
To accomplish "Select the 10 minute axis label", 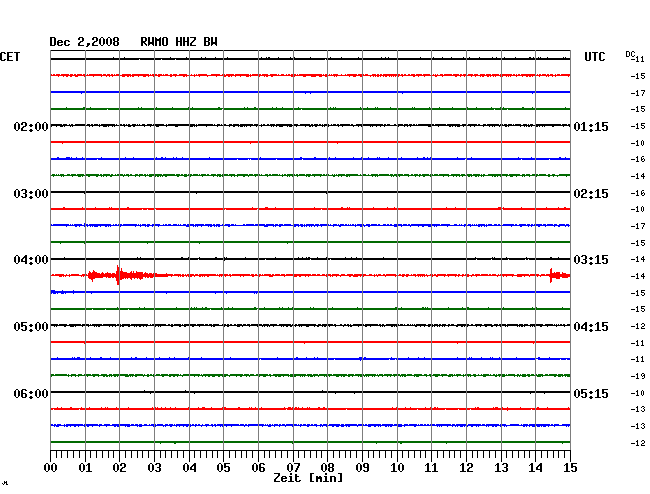I will (x=397, y=467).
